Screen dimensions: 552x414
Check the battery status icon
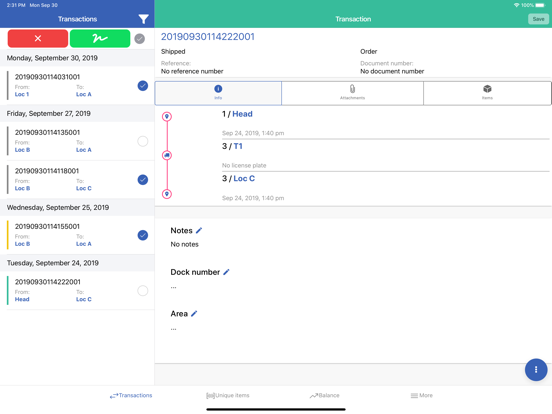point(540,5)
